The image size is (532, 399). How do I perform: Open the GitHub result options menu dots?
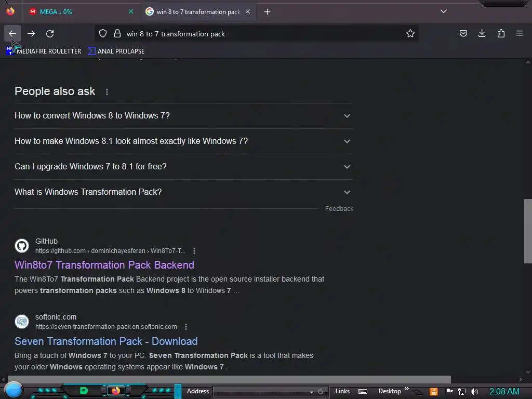click(194, 251)
